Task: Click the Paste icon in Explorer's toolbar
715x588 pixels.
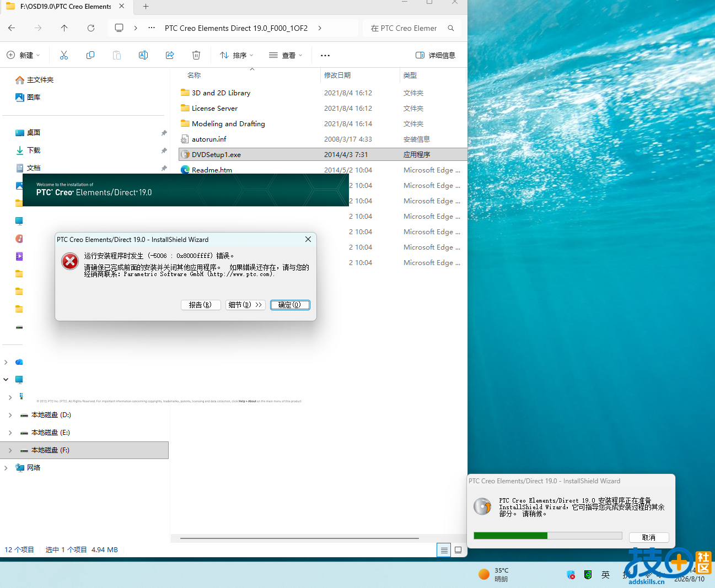Action: pyautogui.click(x=117, y=55)
